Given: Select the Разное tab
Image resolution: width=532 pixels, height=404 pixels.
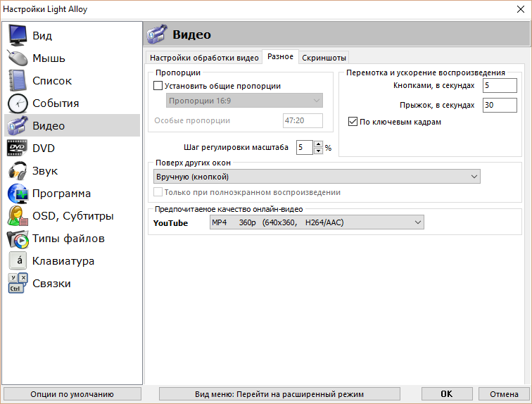Looking at the screenshot, I should click(x=280, y=56).
